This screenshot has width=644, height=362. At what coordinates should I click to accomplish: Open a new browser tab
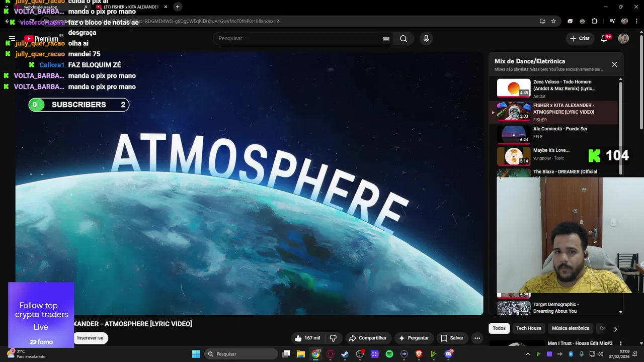178,7
